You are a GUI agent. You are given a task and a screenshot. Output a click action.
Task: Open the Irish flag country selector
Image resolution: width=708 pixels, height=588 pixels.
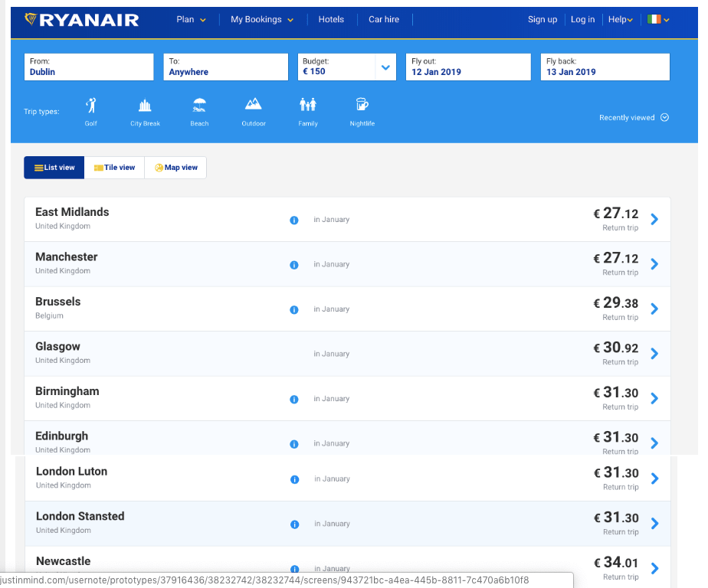click(658, 19)
